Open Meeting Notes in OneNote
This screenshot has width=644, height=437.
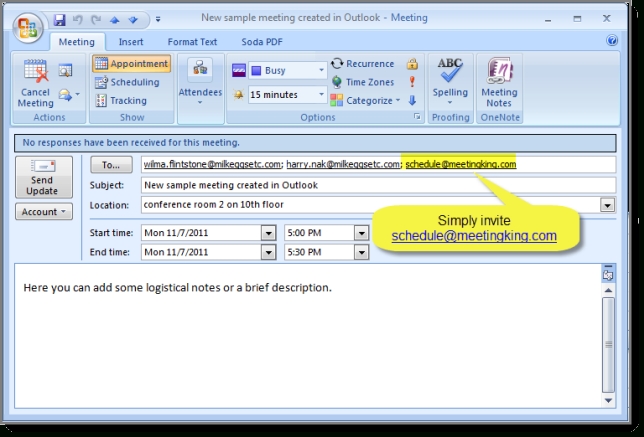click(x=499, y=83)
